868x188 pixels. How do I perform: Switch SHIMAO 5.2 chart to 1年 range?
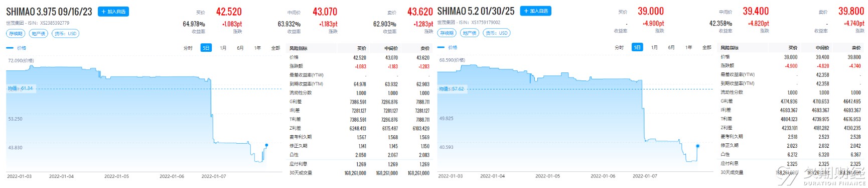689,48
